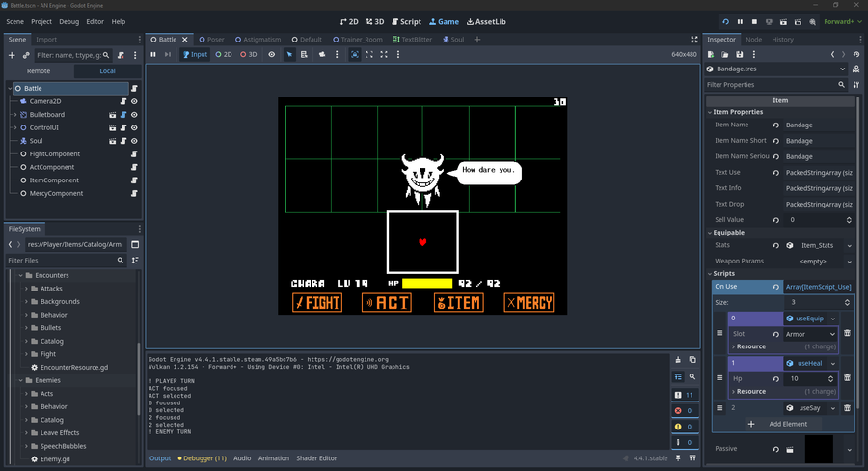Open the Scene menu

click(14, 21)
